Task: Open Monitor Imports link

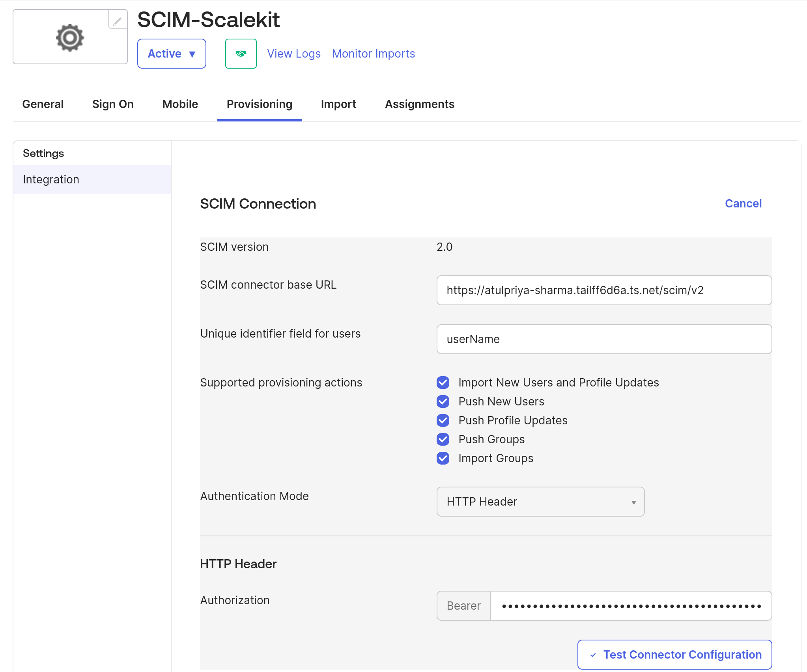Action: point(374,54)
